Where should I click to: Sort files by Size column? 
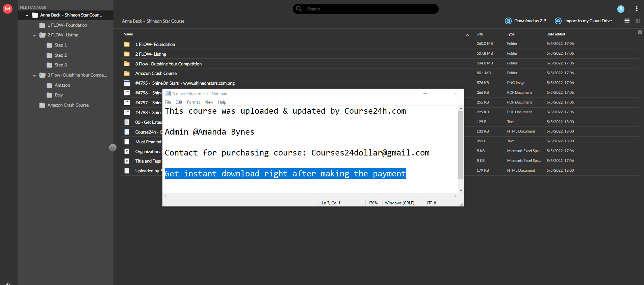pyautogui.click(x=480, y=34)
